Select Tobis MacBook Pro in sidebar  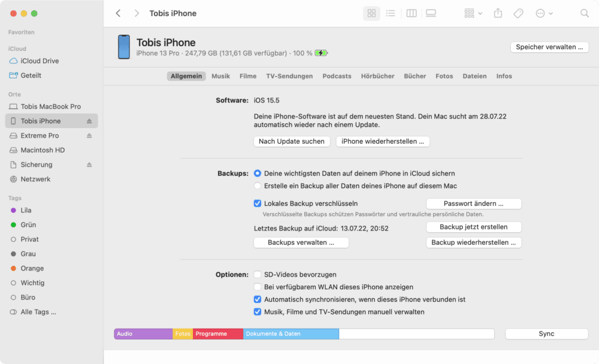[x=52, y=107]
